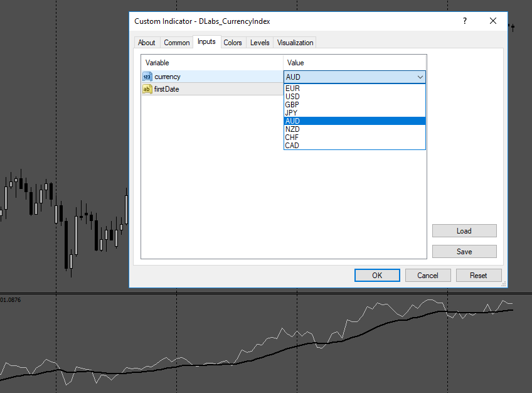The image size is (532, 393).
Task: Open the Levels tab
Action: point(260,43)
